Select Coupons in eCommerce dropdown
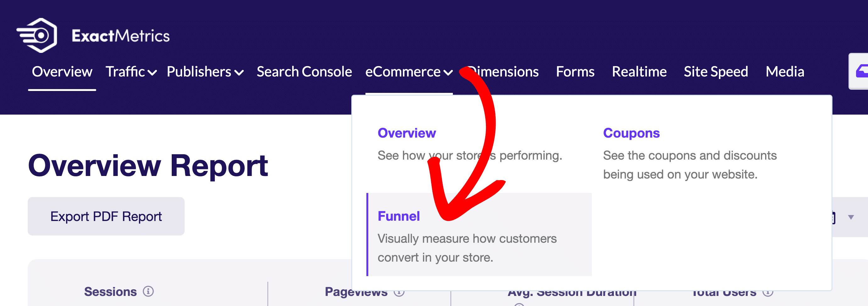The image size is (868, 306). [x=631, y=133]
